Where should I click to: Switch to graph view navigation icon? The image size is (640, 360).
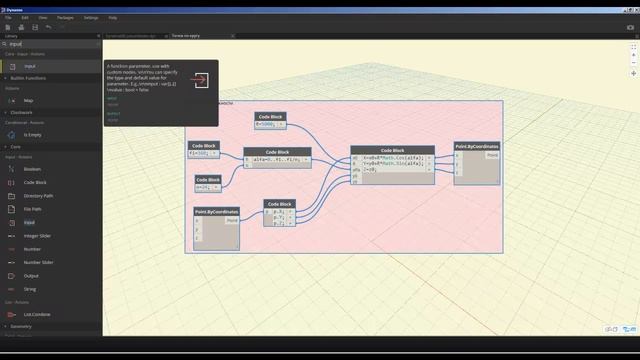coord(629,329)
